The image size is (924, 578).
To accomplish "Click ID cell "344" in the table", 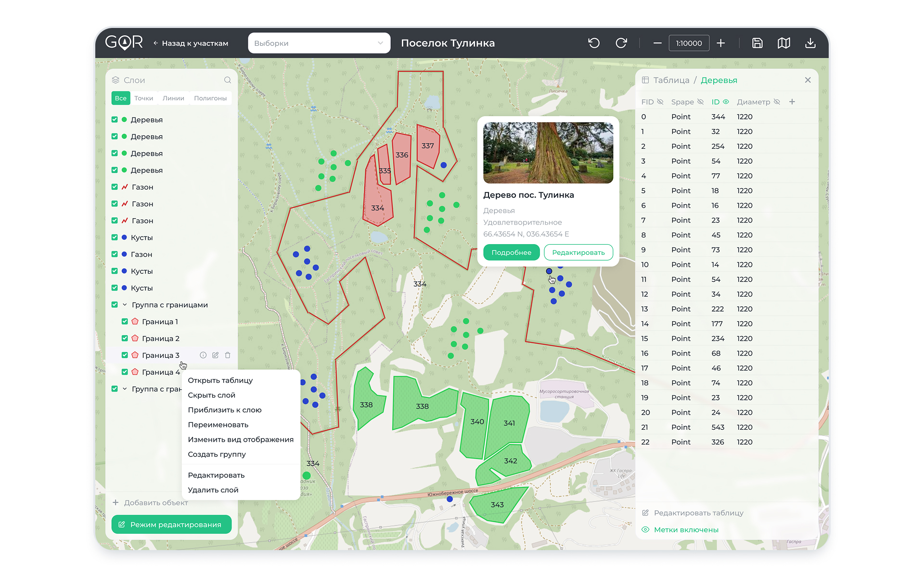I will coord(718,117).
